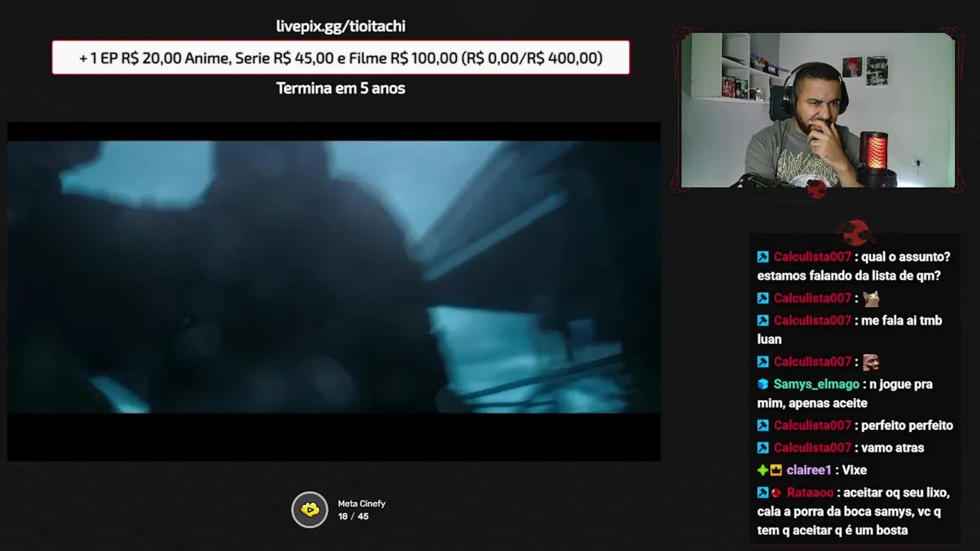Click username Calculista007 on 'me fala ai' row
Image resolution: width=980 pixels, height=551 pixels.
pyautogui.click(x=812, y=321)
